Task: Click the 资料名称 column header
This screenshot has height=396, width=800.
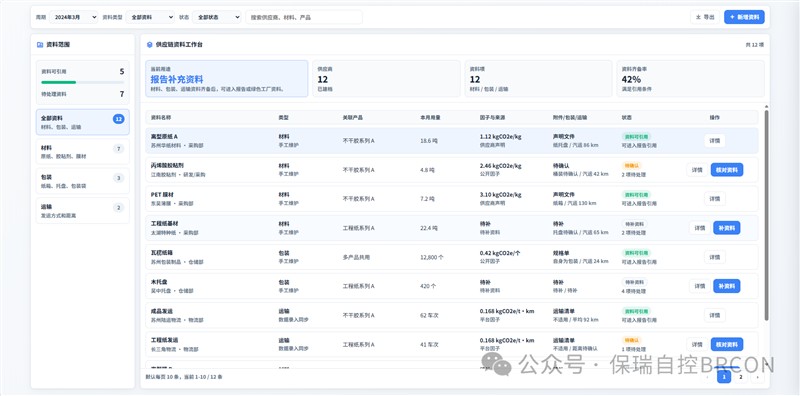Action: pos(161,117)
